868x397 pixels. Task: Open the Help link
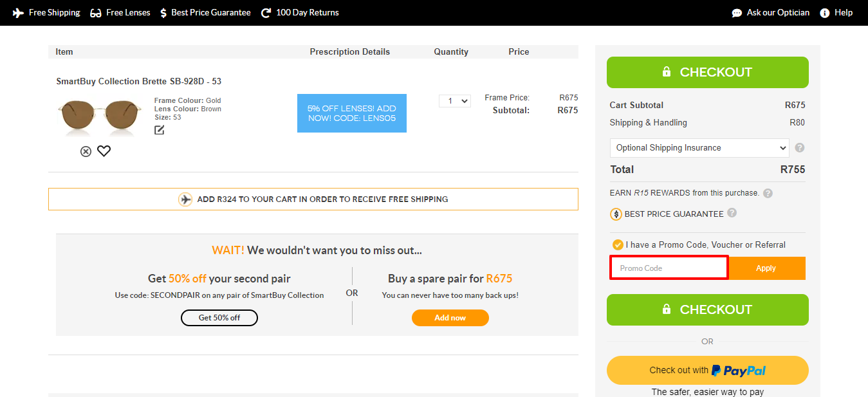(x=844, y=13)
